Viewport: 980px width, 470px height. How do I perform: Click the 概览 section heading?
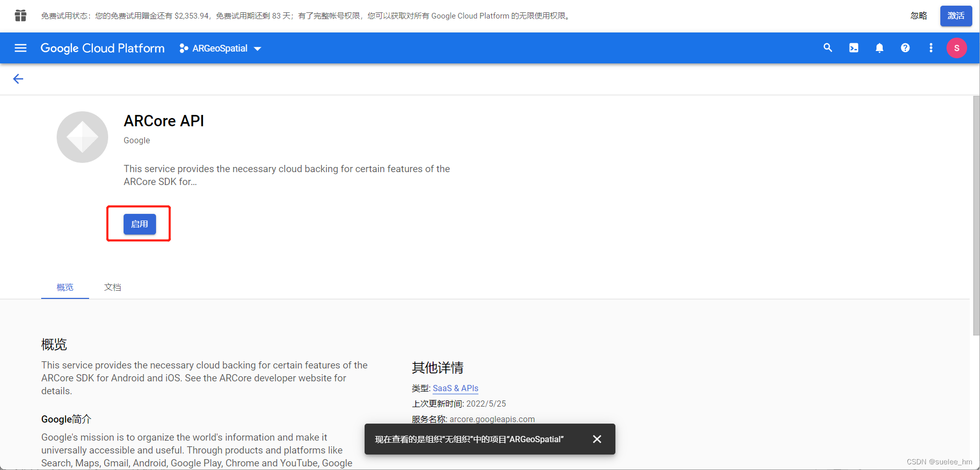coord(54,344)
